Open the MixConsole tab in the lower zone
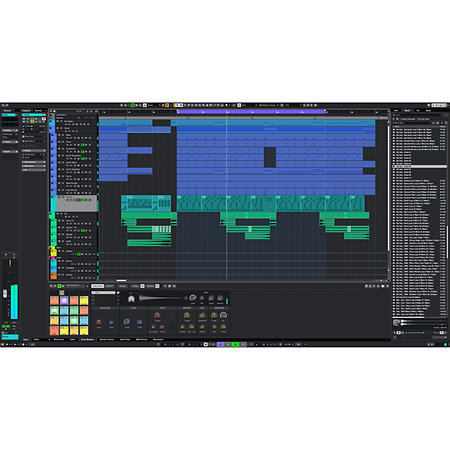 point(59,339)
